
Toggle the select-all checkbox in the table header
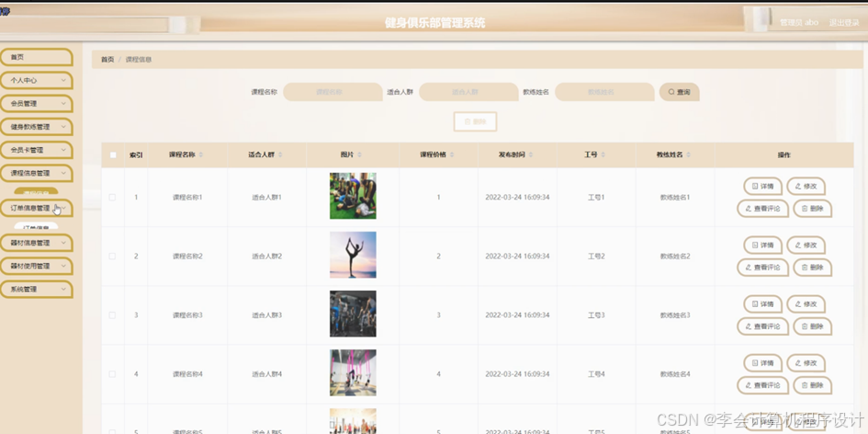click(x=113, y=155)
